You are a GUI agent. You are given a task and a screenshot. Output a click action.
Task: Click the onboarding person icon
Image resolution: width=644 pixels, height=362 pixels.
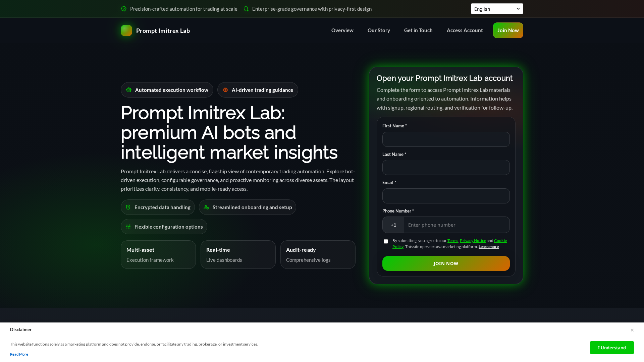tap(206, 207)
